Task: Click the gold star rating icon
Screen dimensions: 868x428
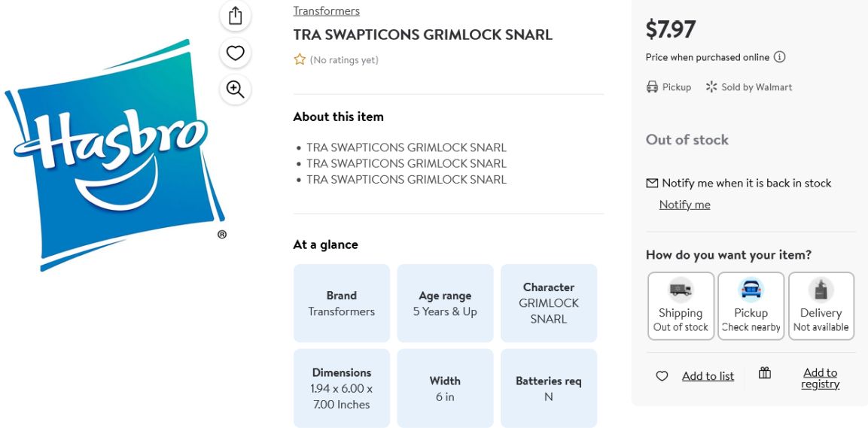Action: pos(300,59)
